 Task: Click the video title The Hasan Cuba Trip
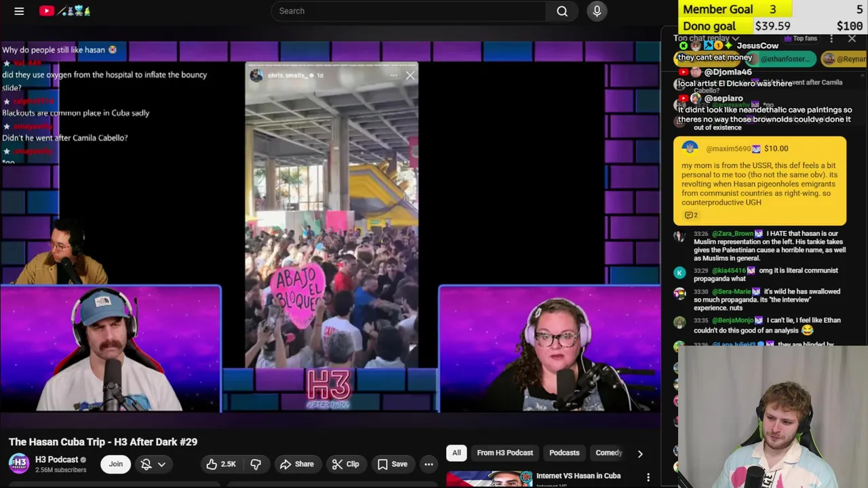point(103,442)
